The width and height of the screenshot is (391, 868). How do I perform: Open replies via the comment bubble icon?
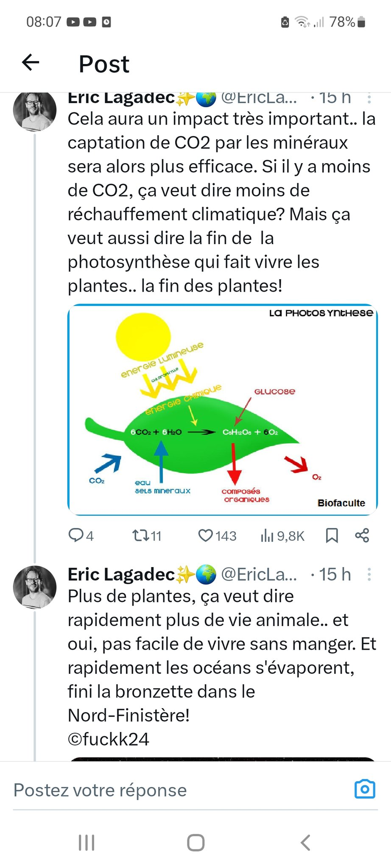(76, 535)
